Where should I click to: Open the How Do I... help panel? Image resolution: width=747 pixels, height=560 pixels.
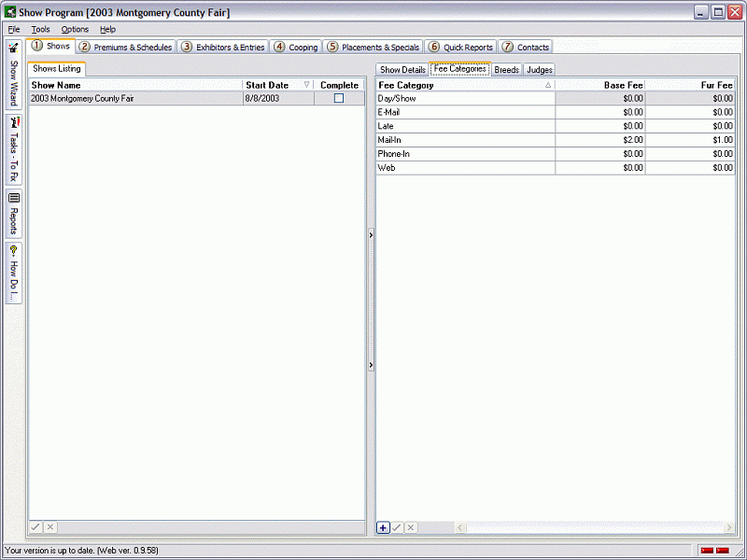click(x=13, y=273)
